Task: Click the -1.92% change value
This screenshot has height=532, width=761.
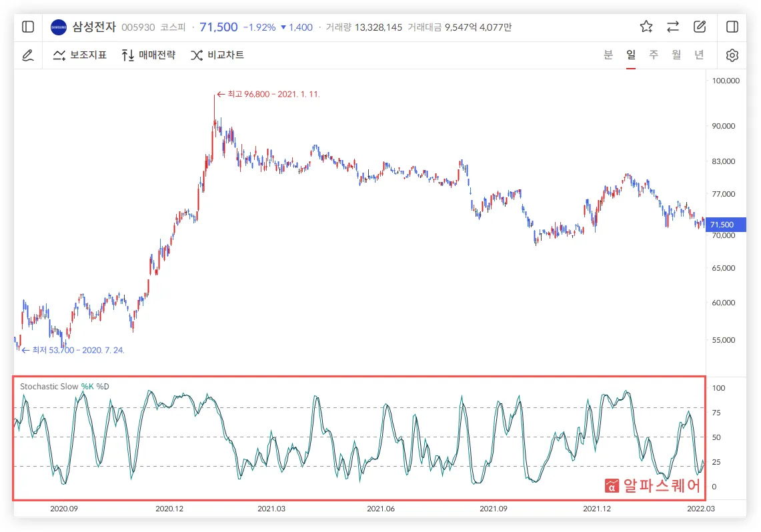Action: 259,27
